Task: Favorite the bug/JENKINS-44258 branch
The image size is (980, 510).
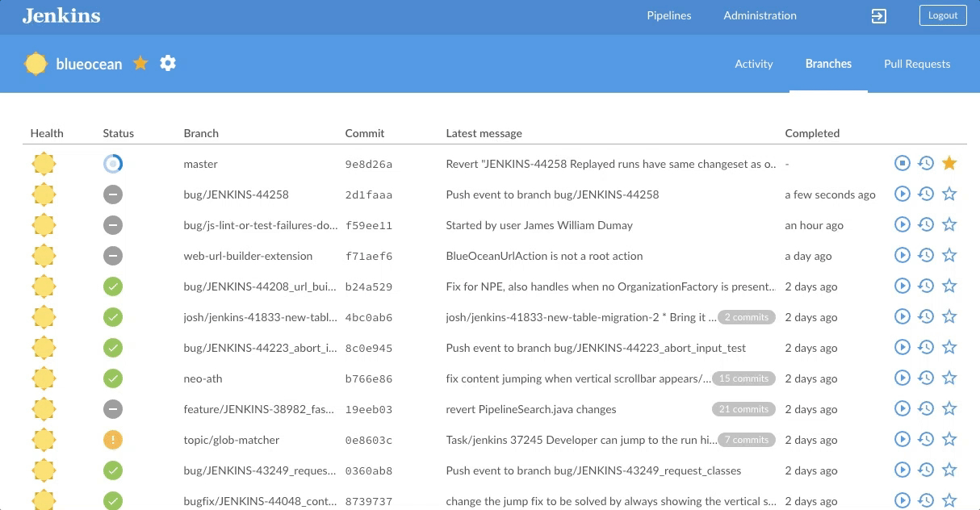Action: pyautogui.click(x=949, y=194)
